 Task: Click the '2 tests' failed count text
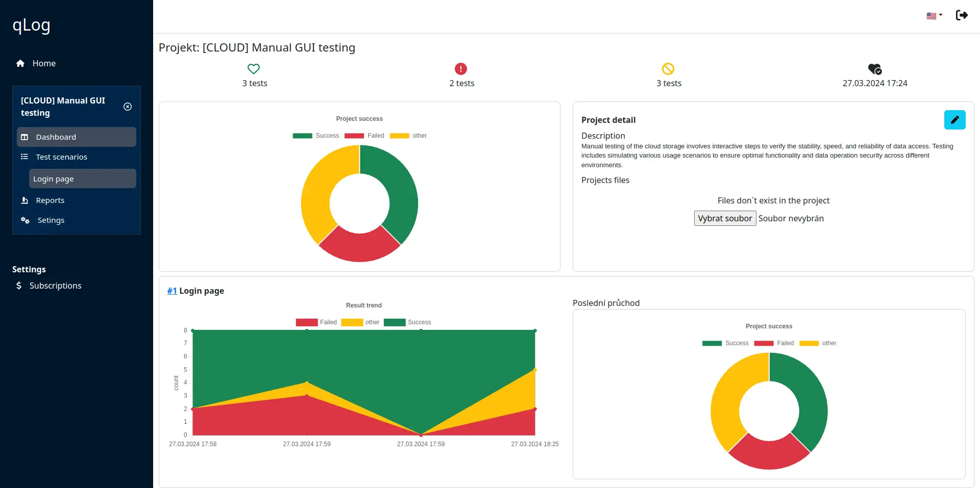(462, 83)
